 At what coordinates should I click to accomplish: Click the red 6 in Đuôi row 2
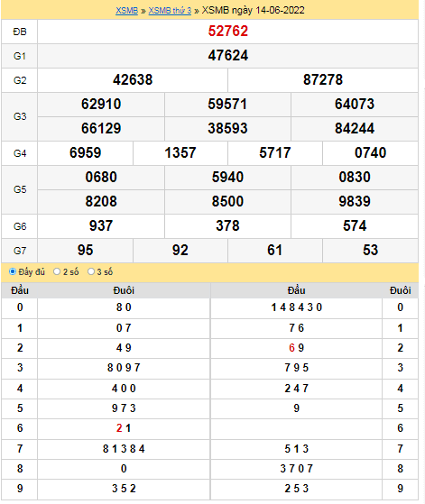tap(291, 348)
